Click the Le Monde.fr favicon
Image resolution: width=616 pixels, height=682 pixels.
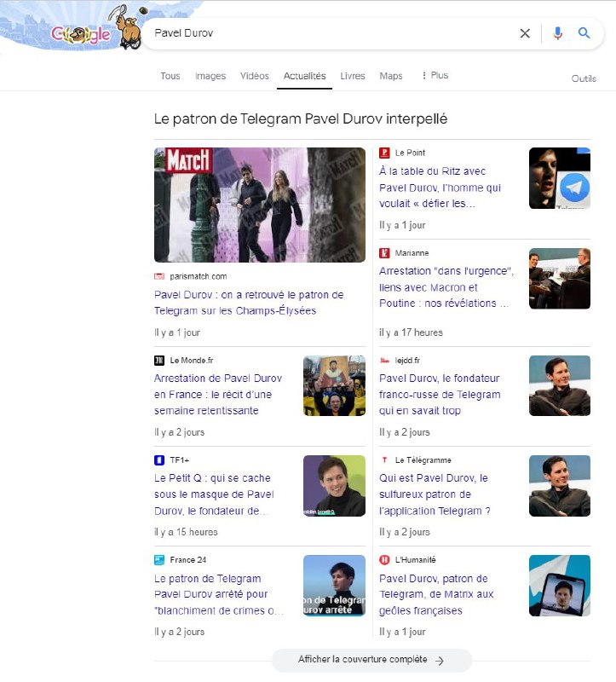pos(159,360)
